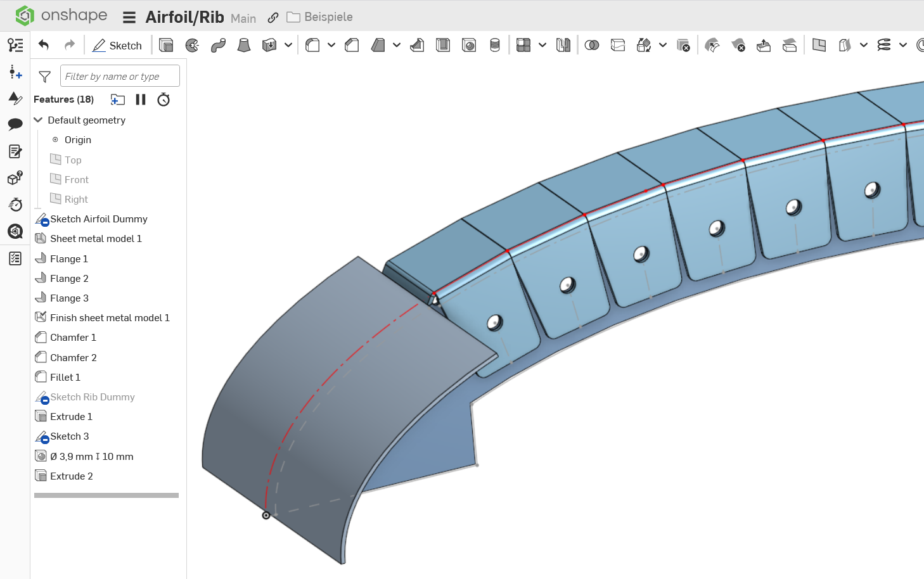The height and width of the screenshot is (579, 924).
Task: Open the hamburger main menu
Action: (129, 17)
